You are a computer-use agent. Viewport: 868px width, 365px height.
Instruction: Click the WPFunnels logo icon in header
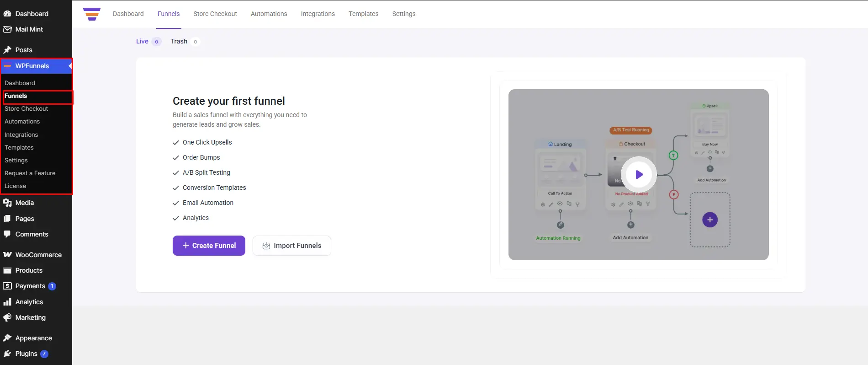click(x=92, y=14)
